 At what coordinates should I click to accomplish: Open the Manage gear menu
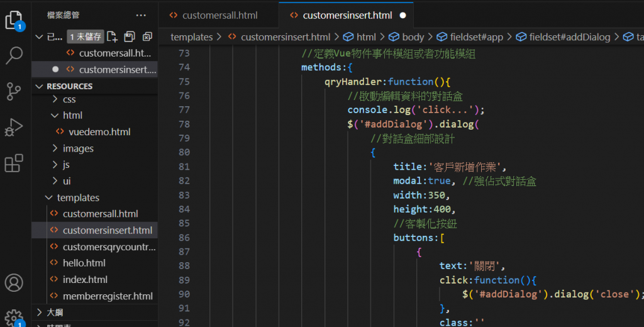[14, 318]
